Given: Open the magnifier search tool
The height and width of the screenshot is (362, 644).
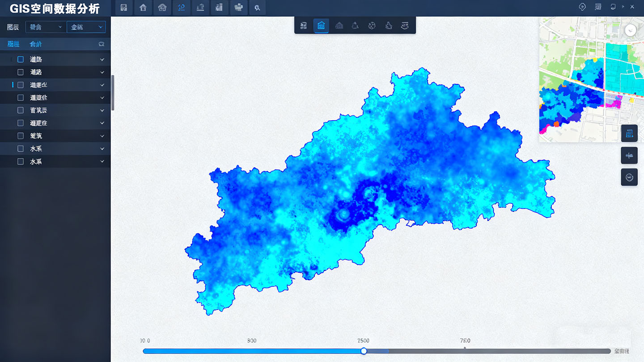Looking at the screenshot, I should coord(257,8).
